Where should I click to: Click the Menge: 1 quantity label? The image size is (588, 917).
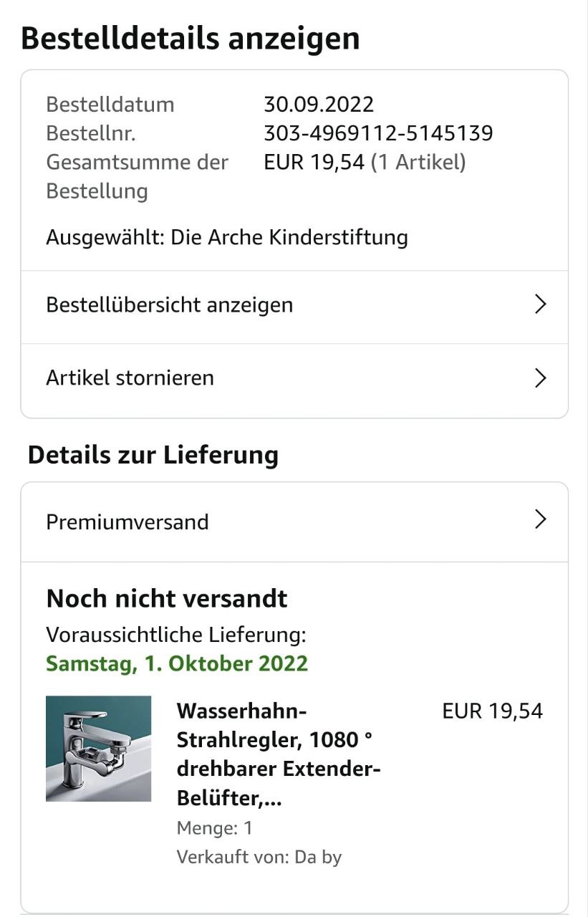pyautogui.click(x=215, y=829)
